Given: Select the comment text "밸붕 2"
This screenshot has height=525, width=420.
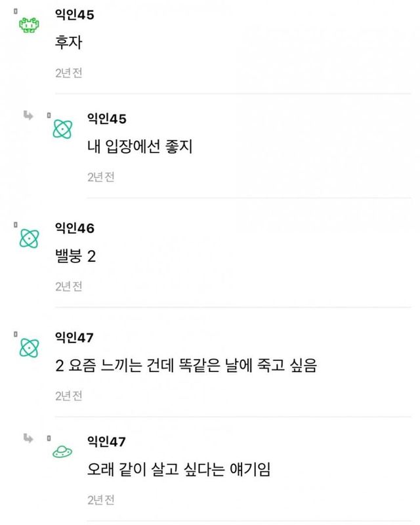Looking at the screenshot, I should [75, 256].
